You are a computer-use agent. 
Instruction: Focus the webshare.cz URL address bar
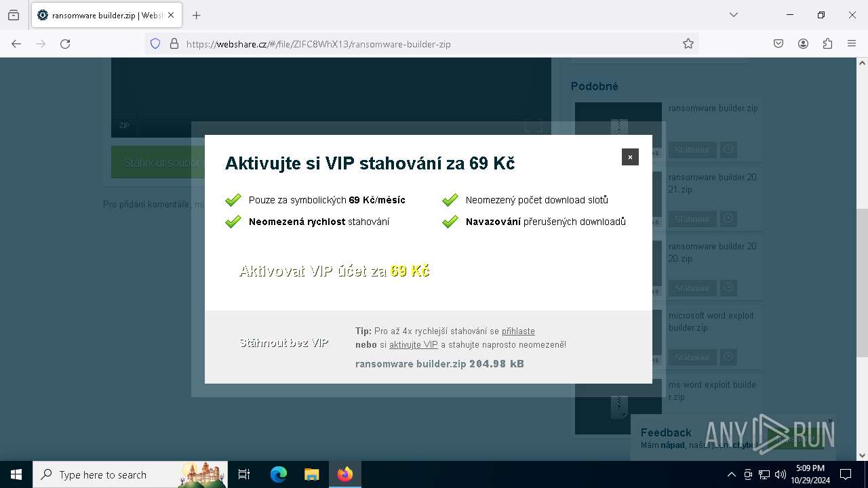click(x=420, y=44)
